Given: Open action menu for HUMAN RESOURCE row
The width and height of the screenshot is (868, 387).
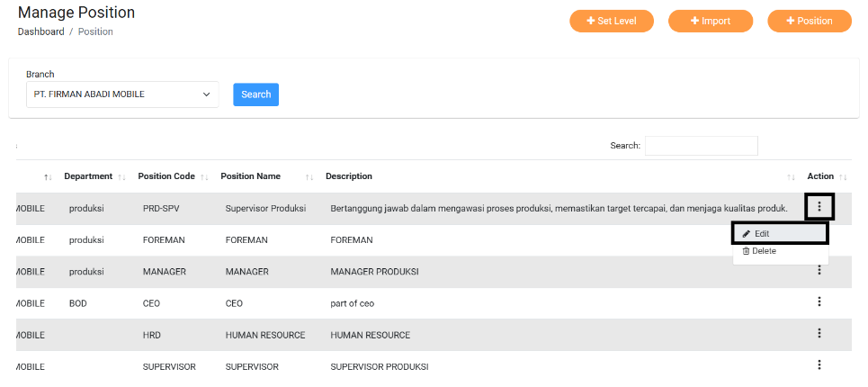Looking at the screenshot, I should [819, 333].
